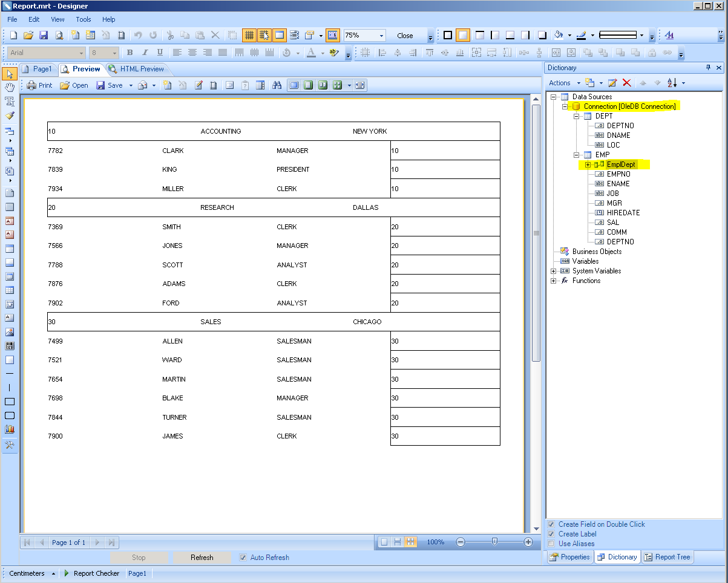Select the Centimeters units in status bar
Screen dimensions: 728x583
point(27,573)
